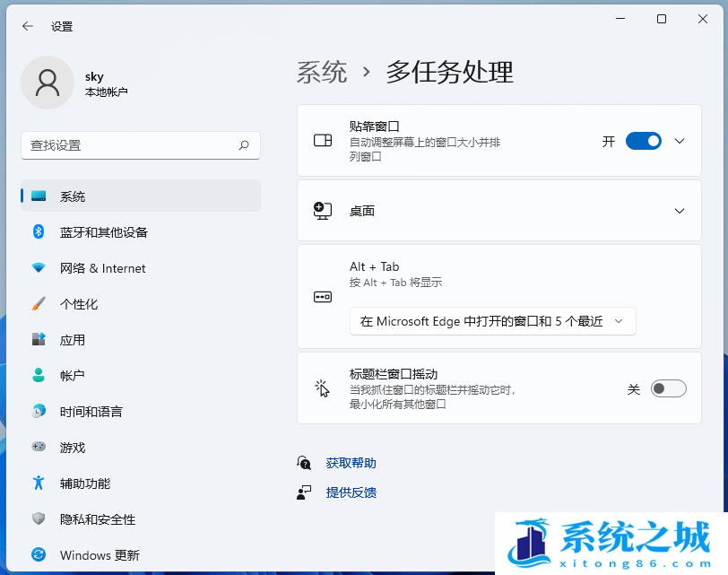Select the 帐户 sidebar icon

38,375
